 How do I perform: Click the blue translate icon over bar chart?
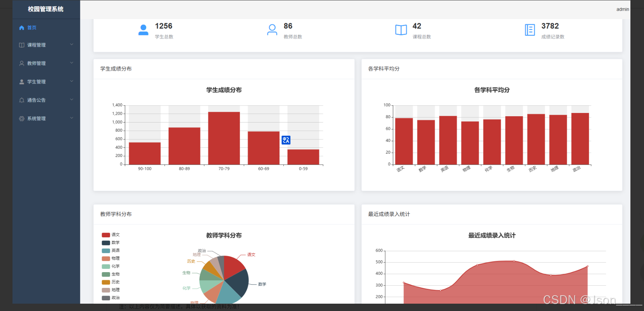pyautogui.click(x=286, y=140)
